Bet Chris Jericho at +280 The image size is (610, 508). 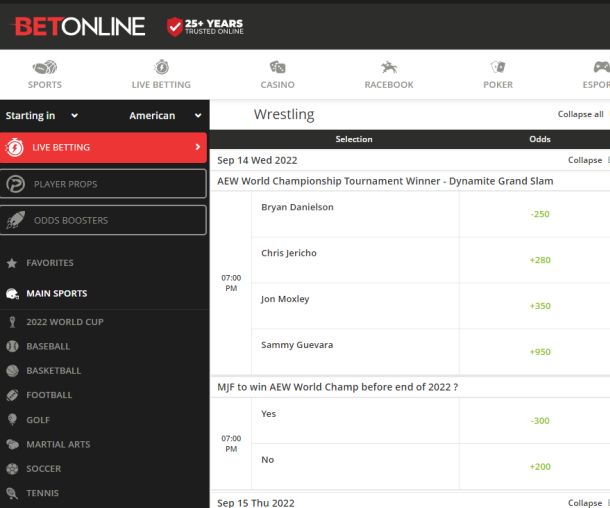(x=540, y=260)
